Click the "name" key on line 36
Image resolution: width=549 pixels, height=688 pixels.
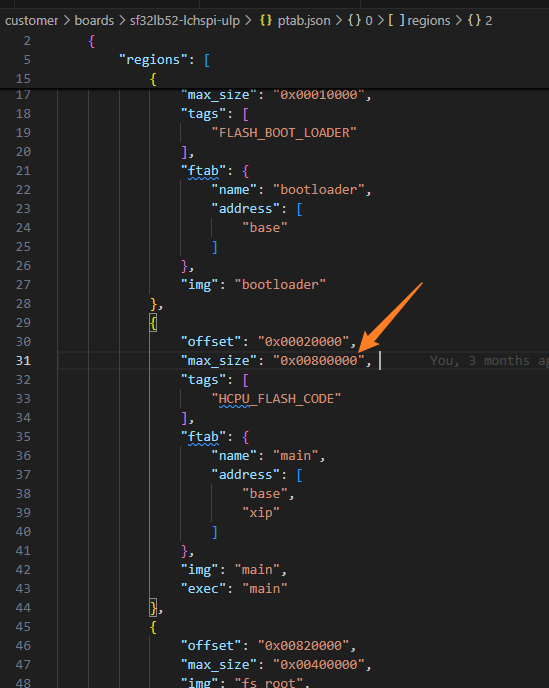click(234, 455)
